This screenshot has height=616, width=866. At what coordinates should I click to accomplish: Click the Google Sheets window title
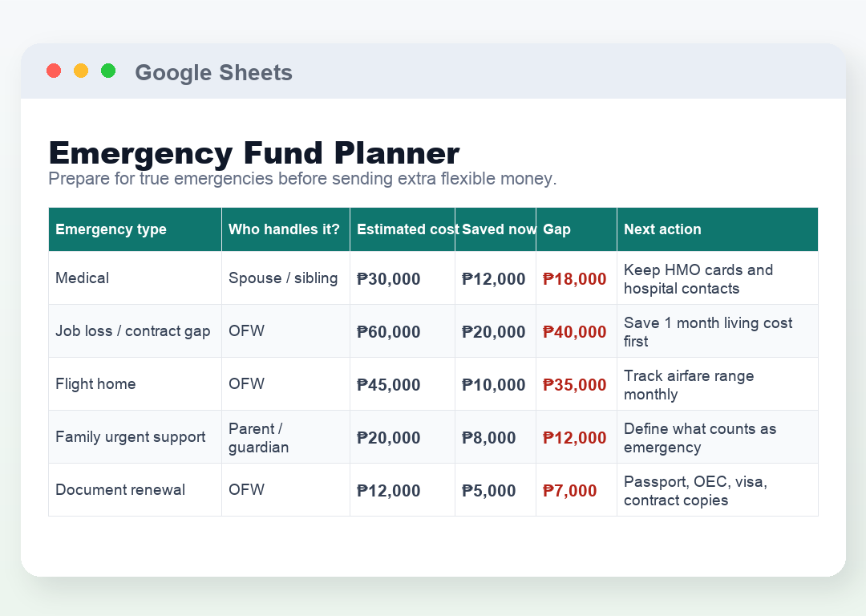[214, 72]
